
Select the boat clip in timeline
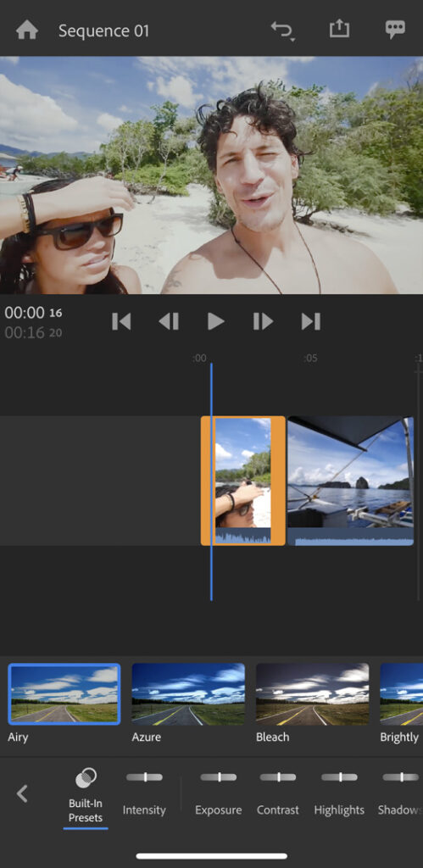(350, 481)
